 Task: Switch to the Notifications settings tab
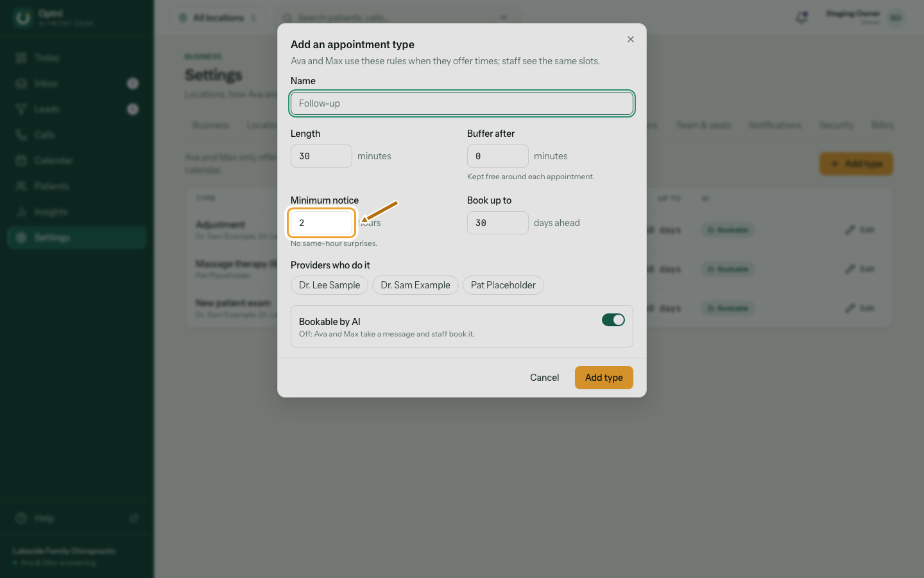click(774, 125)
